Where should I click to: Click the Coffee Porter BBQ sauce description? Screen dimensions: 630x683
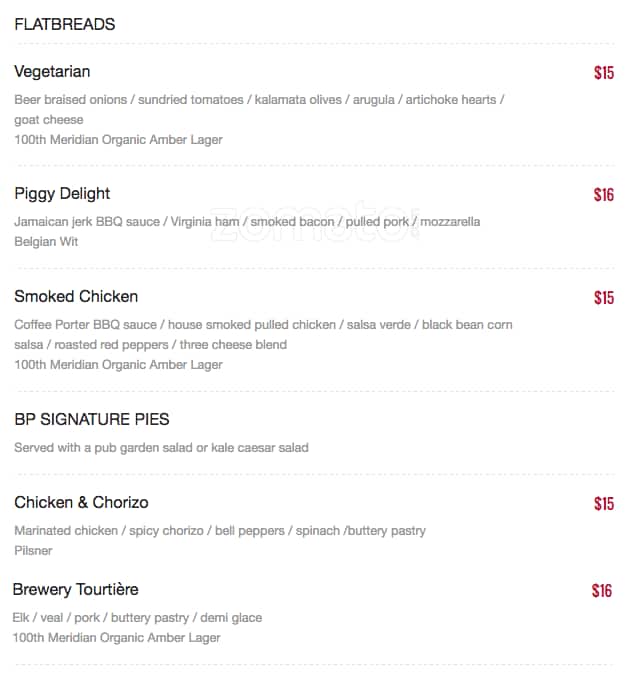point(263,325)
